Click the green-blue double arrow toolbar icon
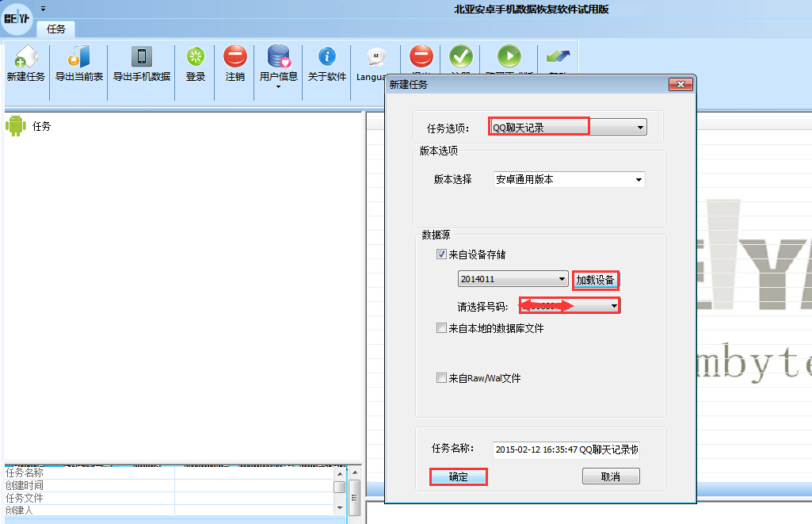 pyautogui.click(x=558, y=56)
